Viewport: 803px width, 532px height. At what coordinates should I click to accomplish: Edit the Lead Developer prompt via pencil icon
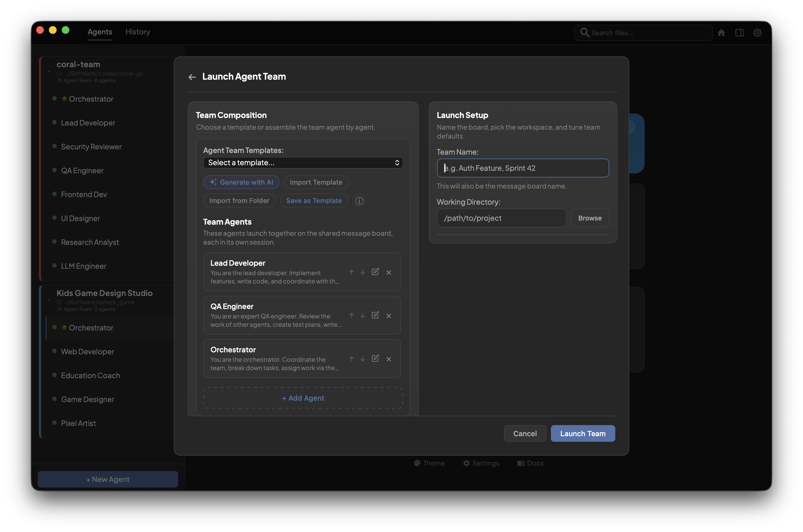pyautogui.click(x=376, y=272)
